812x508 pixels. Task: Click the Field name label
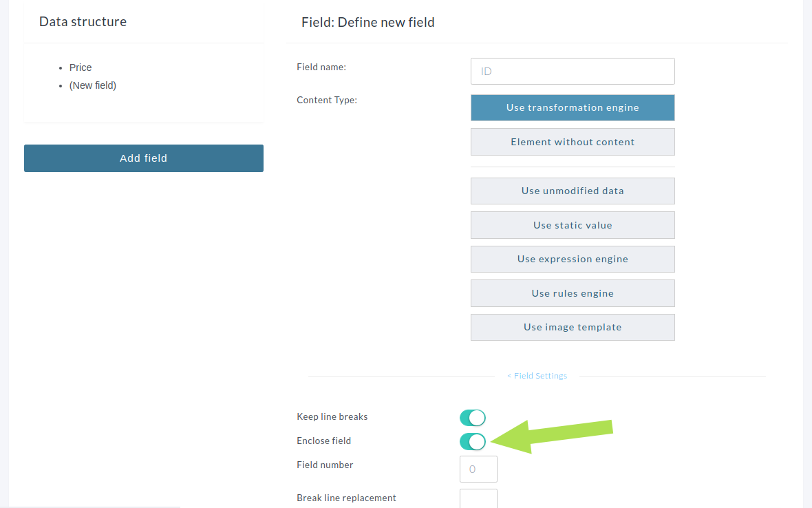point(321,67)
